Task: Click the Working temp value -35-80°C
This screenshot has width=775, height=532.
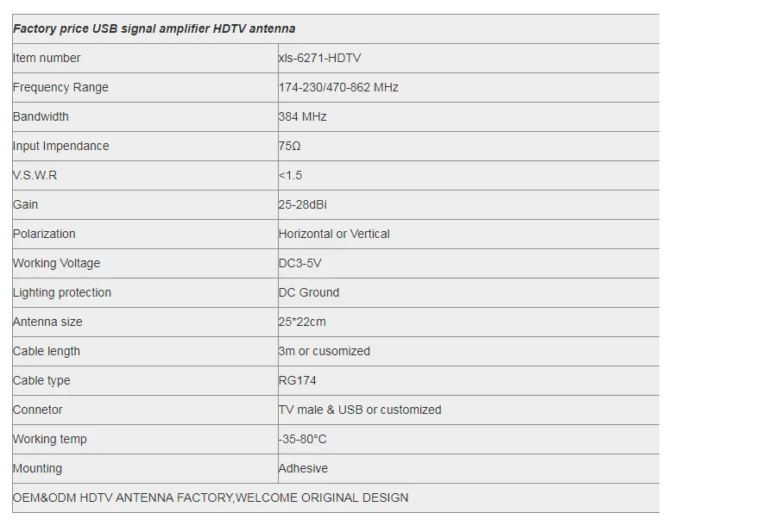Action: pyautogui.click(x=302, y=439)
